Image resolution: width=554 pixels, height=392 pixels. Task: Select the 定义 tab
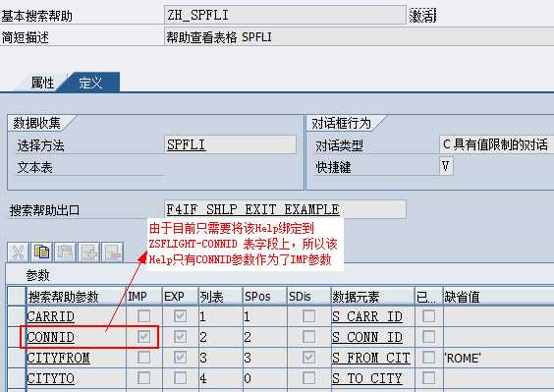click(90, 83)
